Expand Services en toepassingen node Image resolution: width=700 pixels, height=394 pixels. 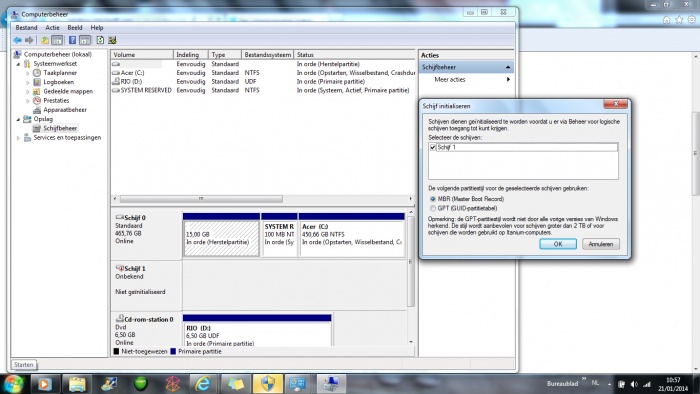[x=19, y=138]
